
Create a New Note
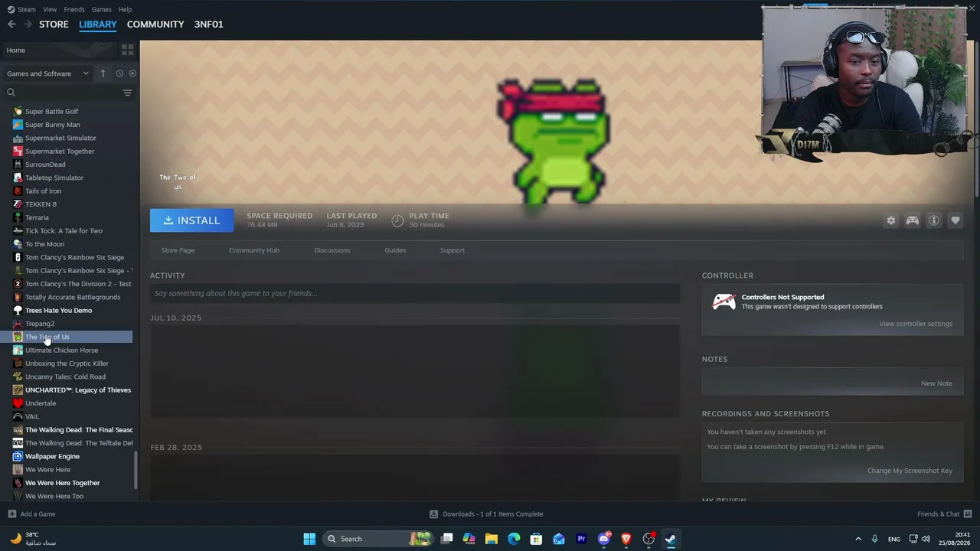click(x=936, y=383)
